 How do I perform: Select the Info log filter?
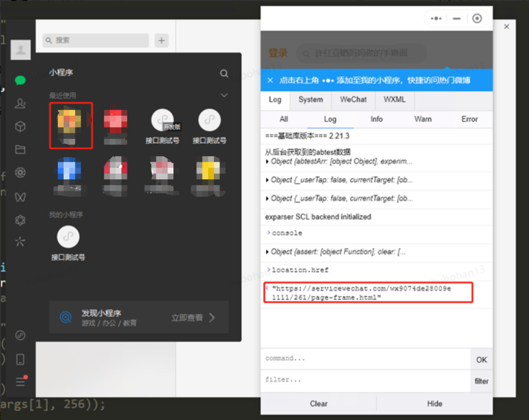point(377,119)
